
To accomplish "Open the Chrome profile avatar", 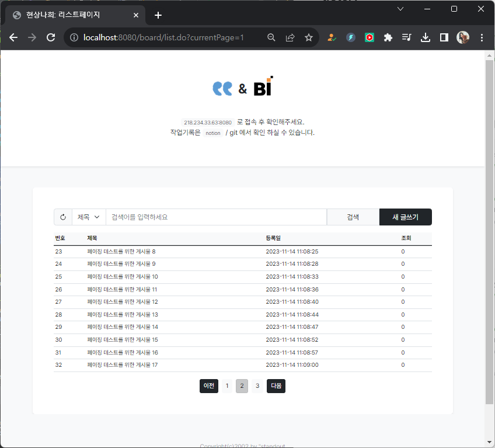I will tap(463, 37).
